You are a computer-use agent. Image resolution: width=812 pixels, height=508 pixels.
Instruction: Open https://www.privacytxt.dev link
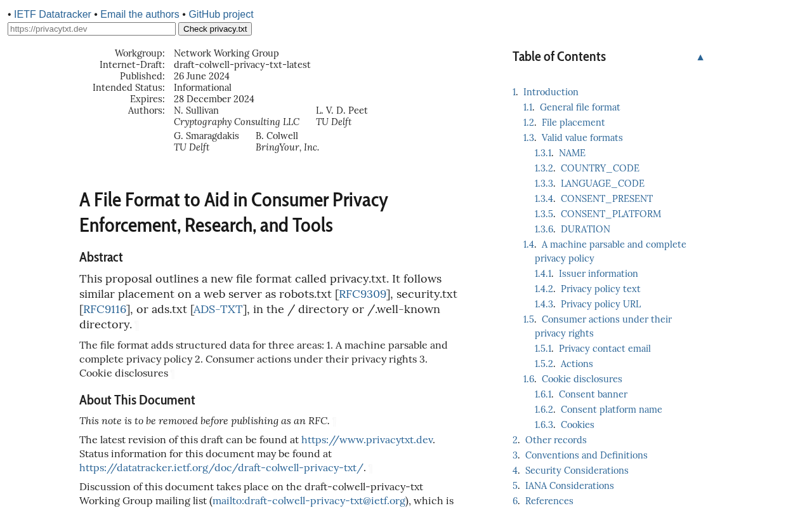coord(367,439)
